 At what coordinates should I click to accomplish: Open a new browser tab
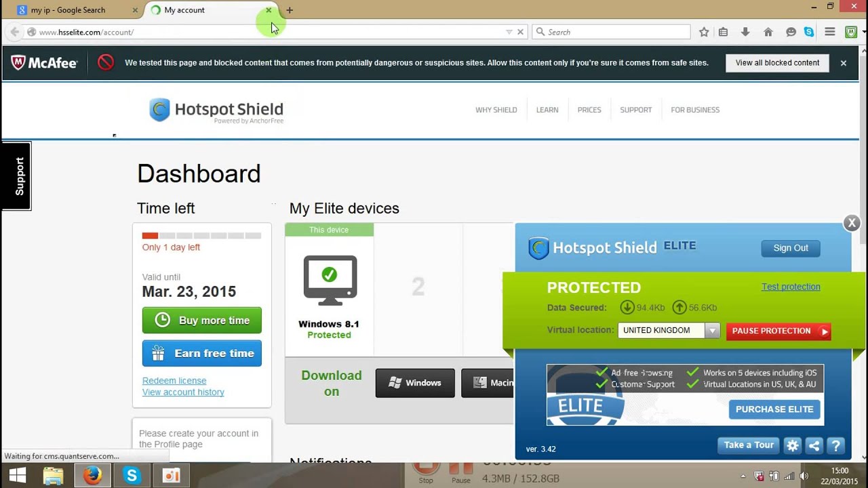[x=290, y=10]
